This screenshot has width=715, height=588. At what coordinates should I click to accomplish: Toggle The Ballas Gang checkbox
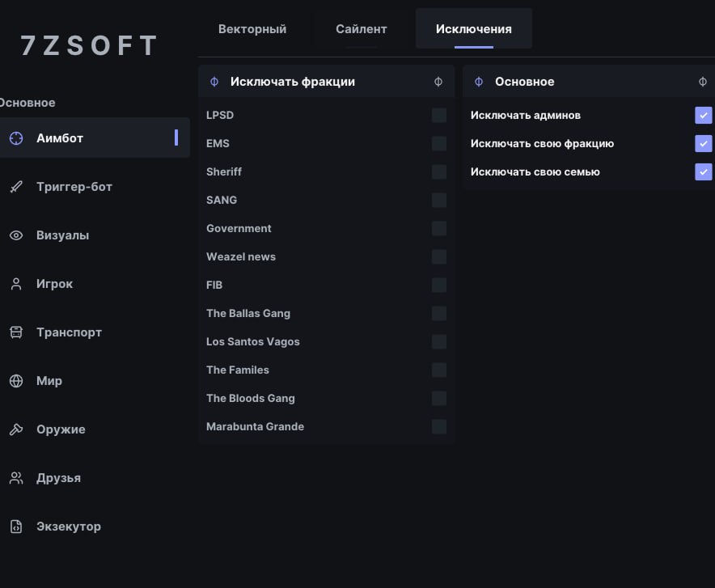(x=439, y=313)
